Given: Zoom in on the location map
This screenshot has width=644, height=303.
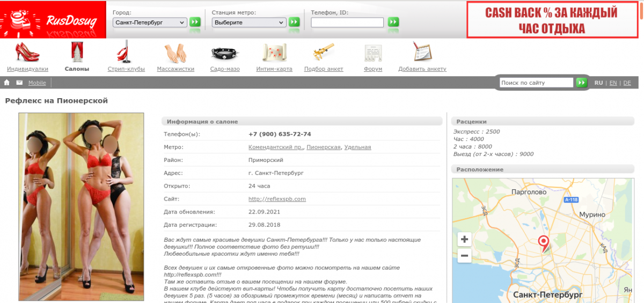Looking at the screenshot, I should [465, 240].
